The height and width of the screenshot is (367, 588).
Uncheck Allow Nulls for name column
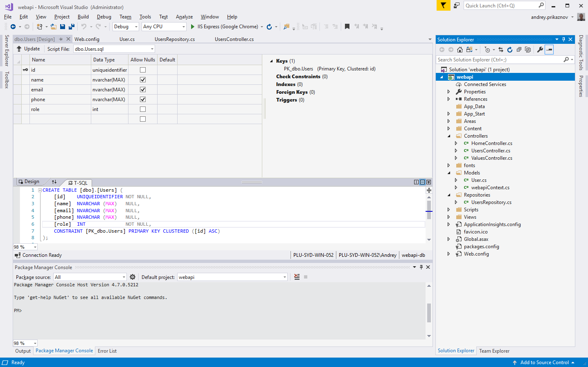[143, 80]
